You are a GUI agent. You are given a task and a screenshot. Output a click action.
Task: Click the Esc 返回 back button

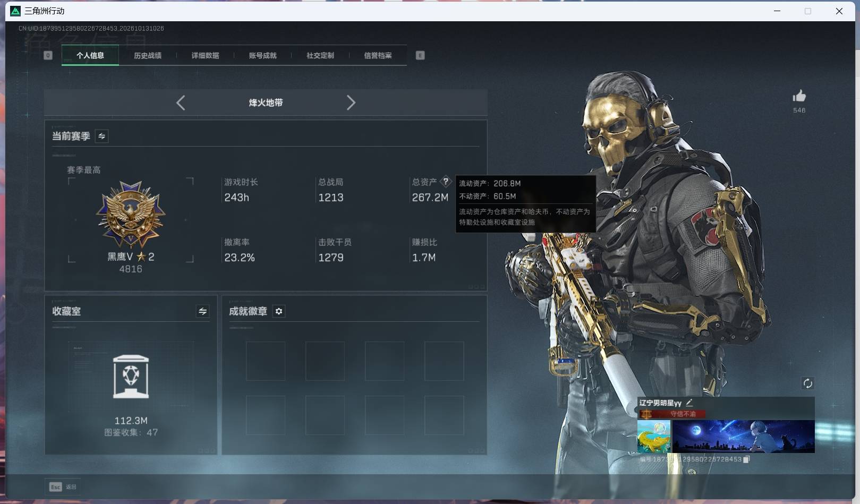(63, 486)
